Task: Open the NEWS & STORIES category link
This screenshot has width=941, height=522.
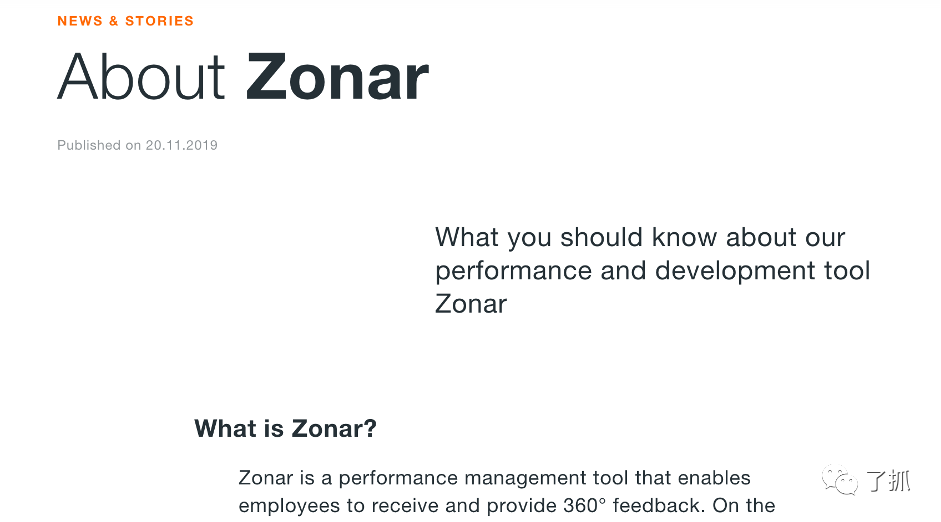Action: pos(125,21)
